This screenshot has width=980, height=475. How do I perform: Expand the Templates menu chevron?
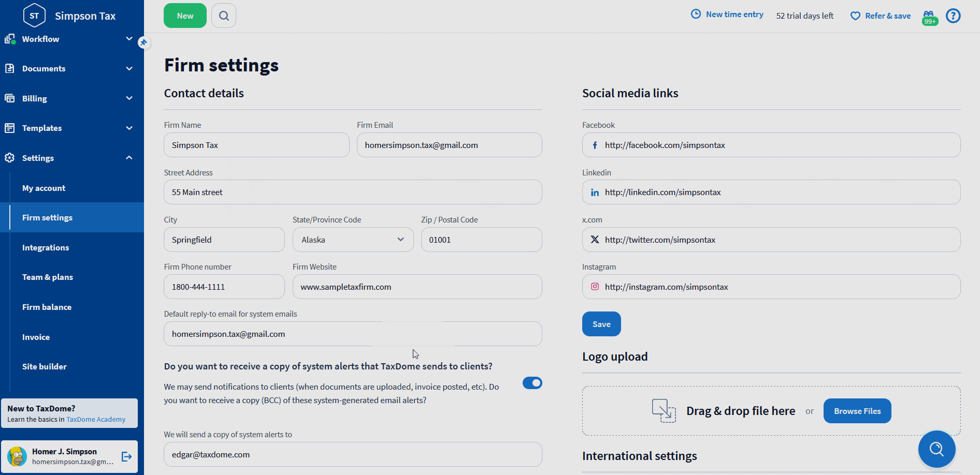[x=129, y=128]
